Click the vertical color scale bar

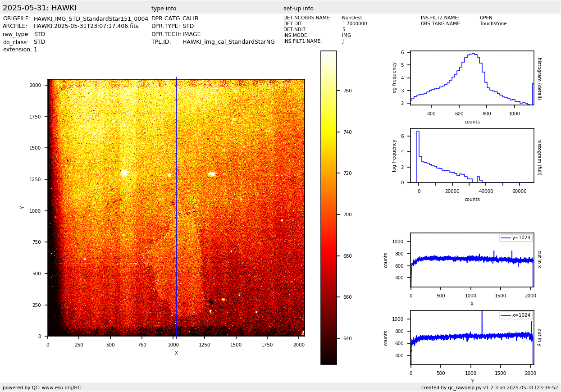click(328, 207)
